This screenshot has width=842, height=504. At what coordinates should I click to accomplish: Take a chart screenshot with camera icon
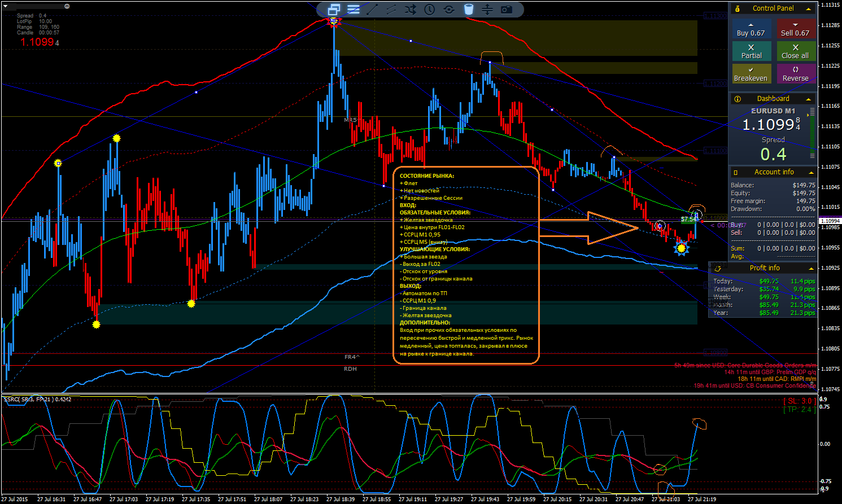click(x=507, y=9)
